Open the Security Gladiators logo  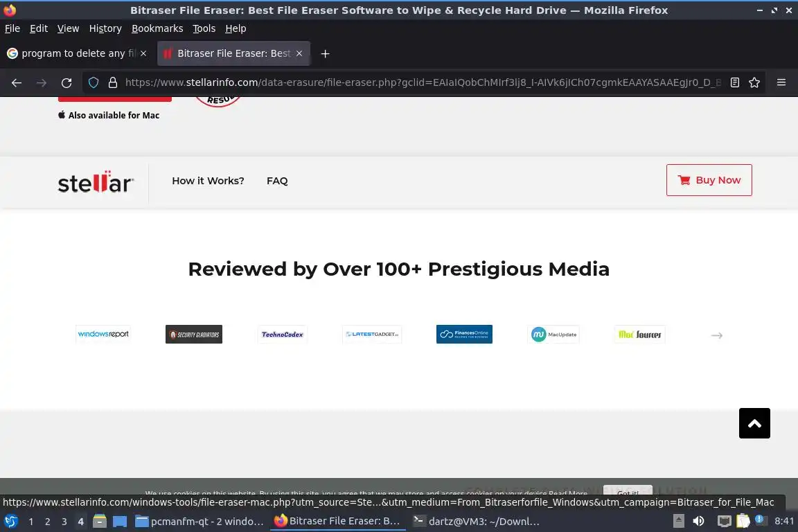(x=194, y=334)
